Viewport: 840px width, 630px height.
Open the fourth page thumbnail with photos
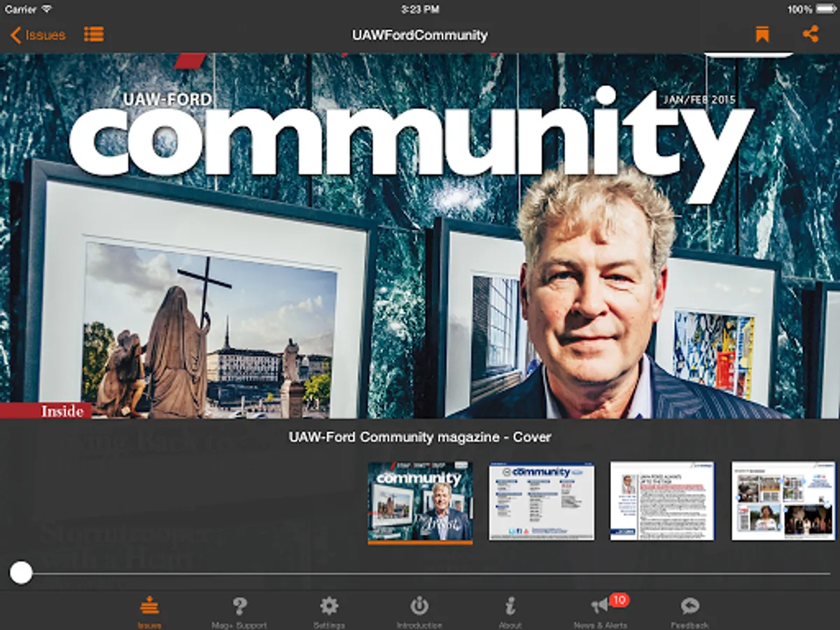[x=783, y=500]
